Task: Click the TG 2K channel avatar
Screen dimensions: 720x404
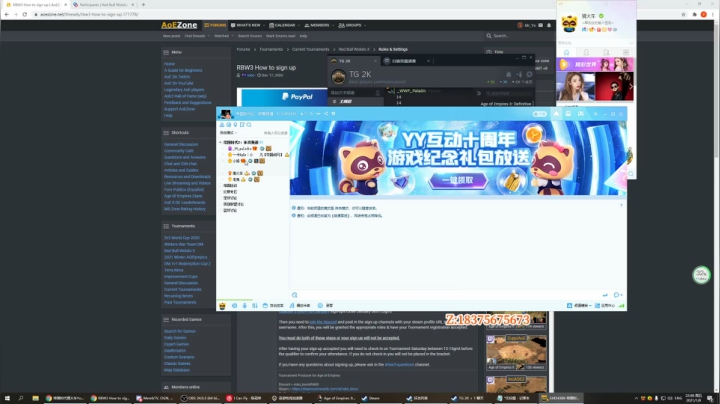Action: pos(338,77)
